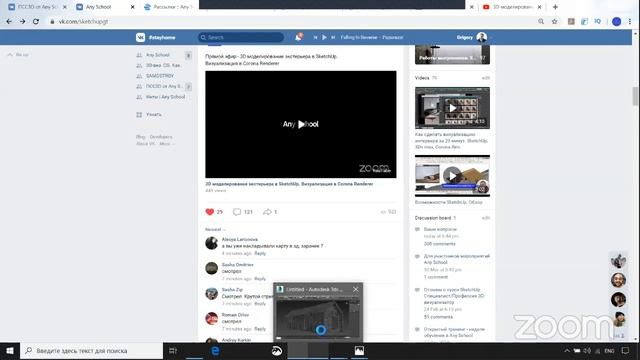The width and height of the screenshot is (640, 360).
Task: Switch the ENG input language
Action: 609,351
